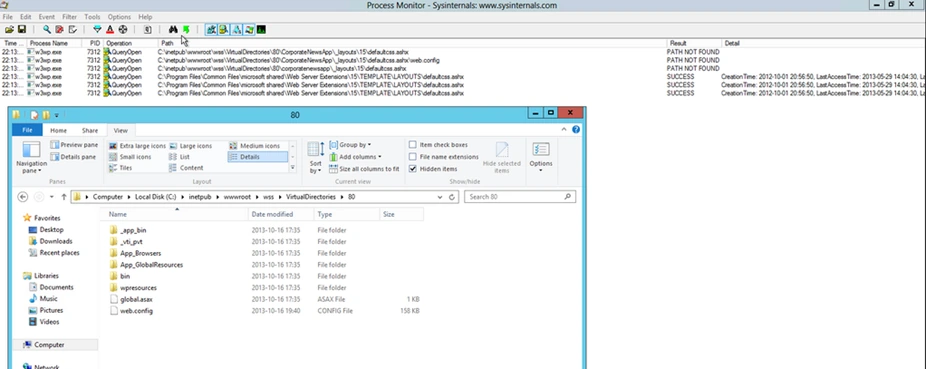
Task: Toggle Show File System Activity icon
Action: pyautogui.click(x=223, y=30)
